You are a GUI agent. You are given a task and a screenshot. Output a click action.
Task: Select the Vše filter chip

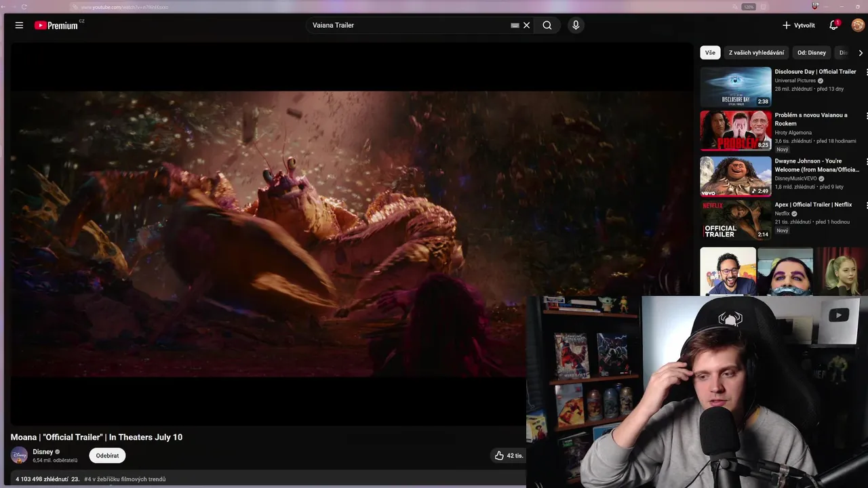pos(710,52)
